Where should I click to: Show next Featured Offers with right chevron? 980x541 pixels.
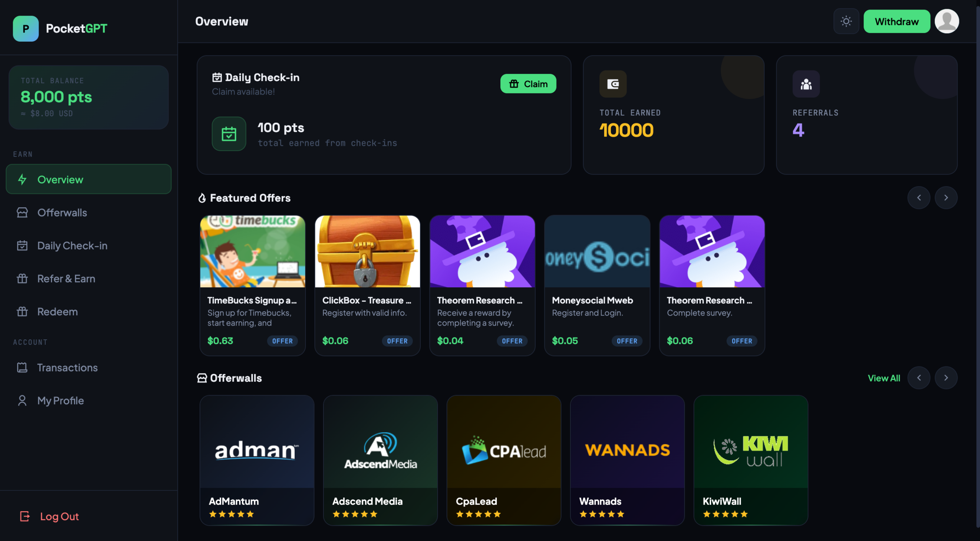point(946,198)
